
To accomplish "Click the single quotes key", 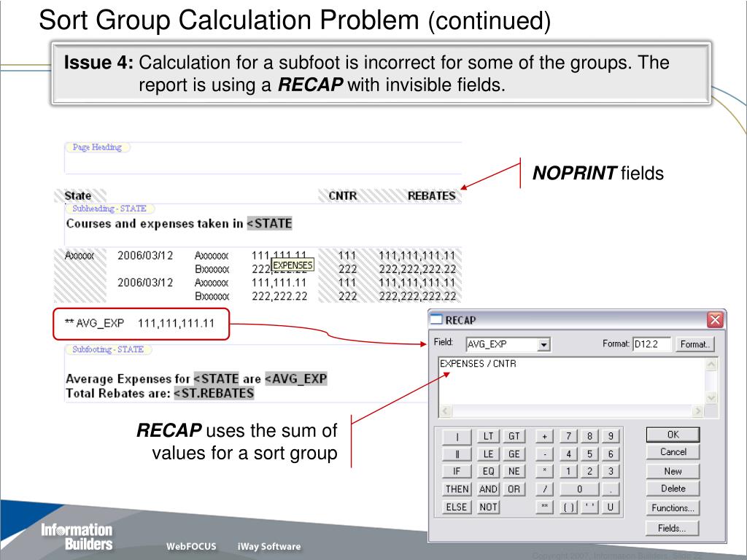I will [x=589, y=507].
